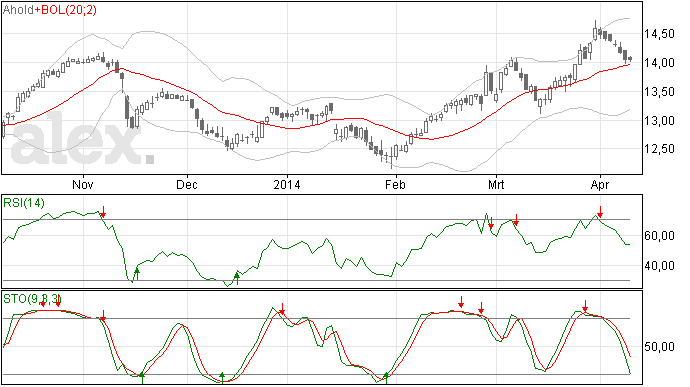Click the RSI green buy arrow in mid-December
690x387 pixels.
point(237,278)
